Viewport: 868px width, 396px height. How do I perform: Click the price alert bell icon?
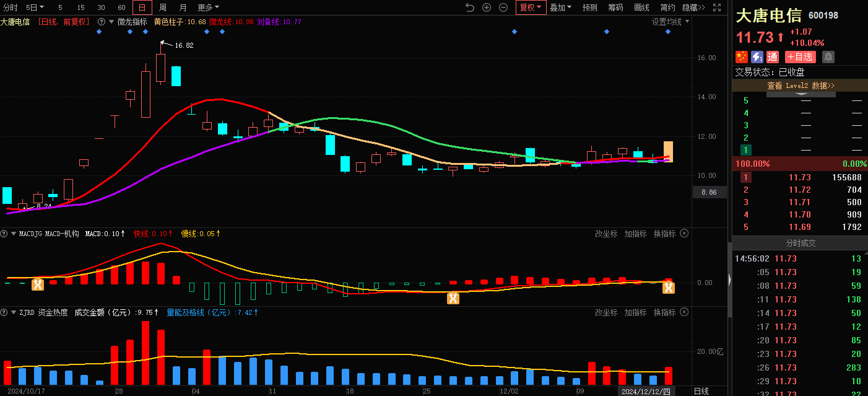[828, 57]
